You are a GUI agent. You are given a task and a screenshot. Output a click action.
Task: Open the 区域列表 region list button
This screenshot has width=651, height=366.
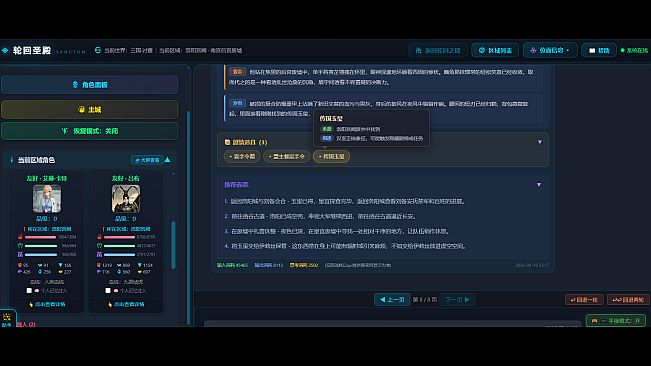pyautogui.click(x=495, y=50)
